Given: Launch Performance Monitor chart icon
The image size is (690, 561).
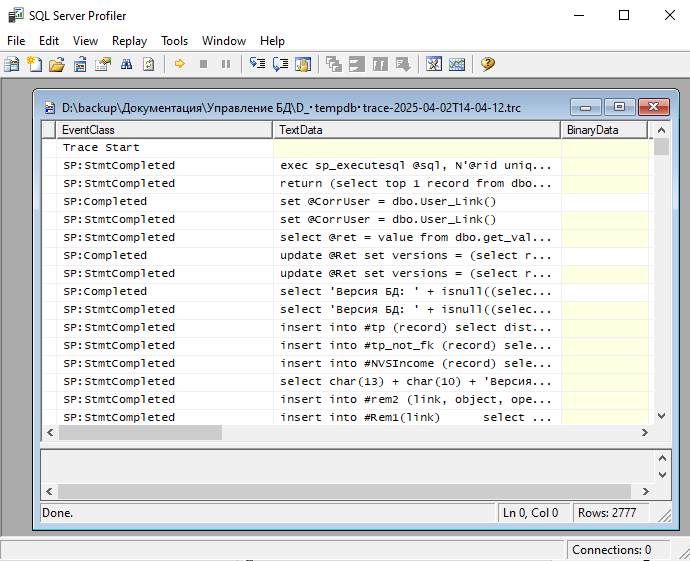Looking at the screenshot, I should click(x=456, y=64).
